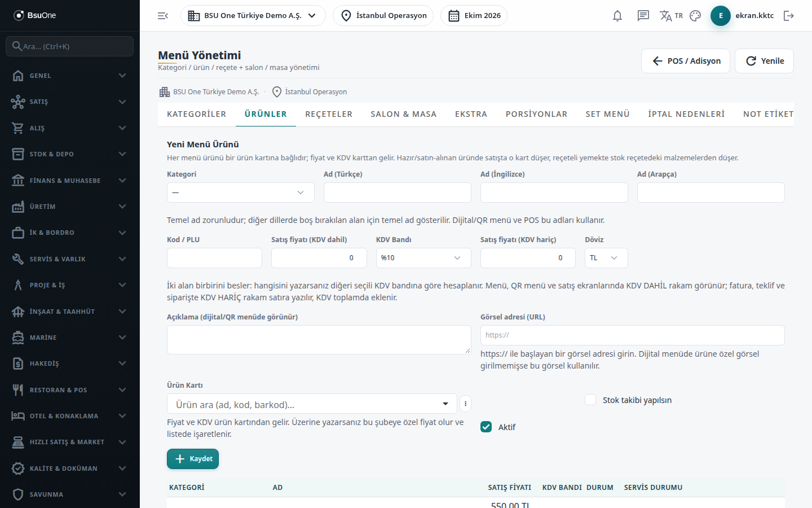
Task: Change language via the TR translate icon
Action: [x=671, y=16]
